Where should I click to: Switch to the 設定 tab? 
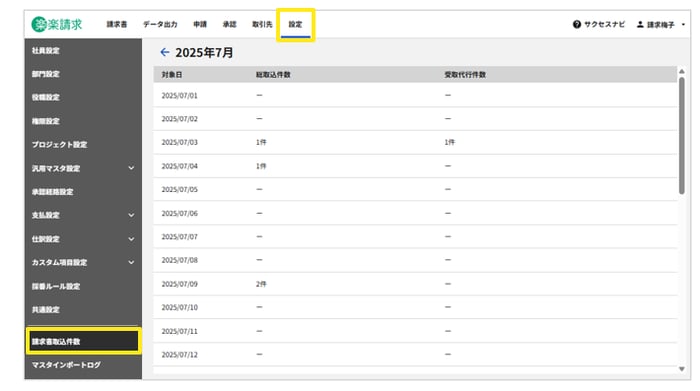coord(295,25)
